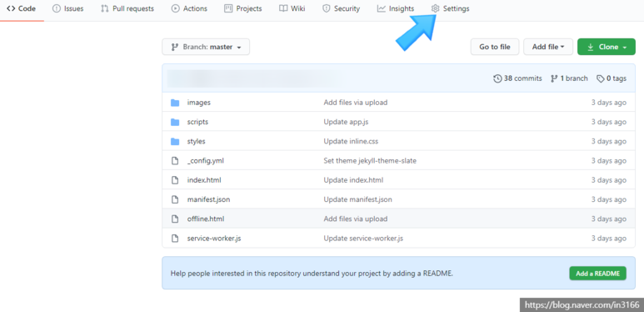This screenshot has width=644, height=312.
Task: Open the _config.yml file
Action: click(205, 161)
